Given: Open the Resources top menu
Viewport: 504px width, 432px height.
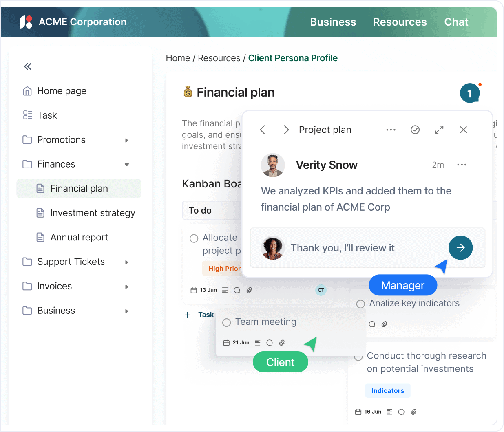Looking at the screenshot, I should click(x=400, y=22).
